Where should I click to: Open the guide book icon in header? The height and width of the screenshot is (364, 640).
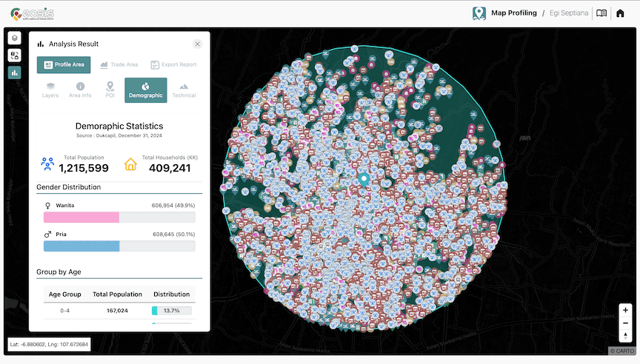[x=601, y=13]
